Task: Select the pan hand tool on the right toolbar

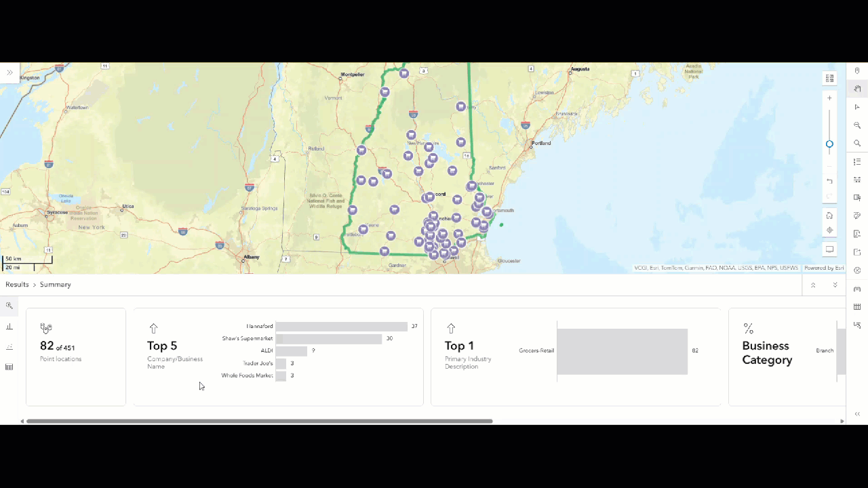Action: [x=857, y=89]
